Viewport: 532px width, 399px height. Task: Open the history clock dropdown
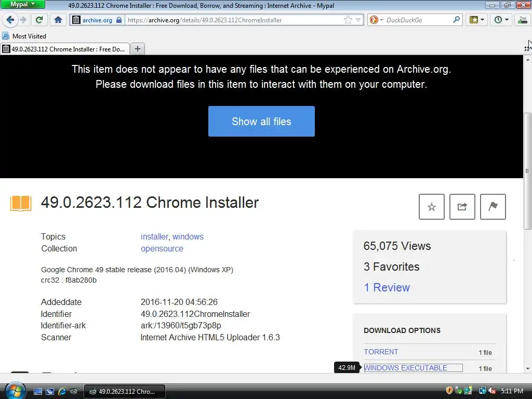point(501,20)
